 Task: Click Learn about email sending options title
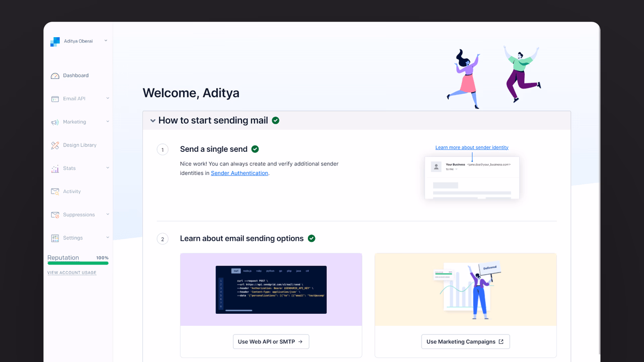[242, 238]
